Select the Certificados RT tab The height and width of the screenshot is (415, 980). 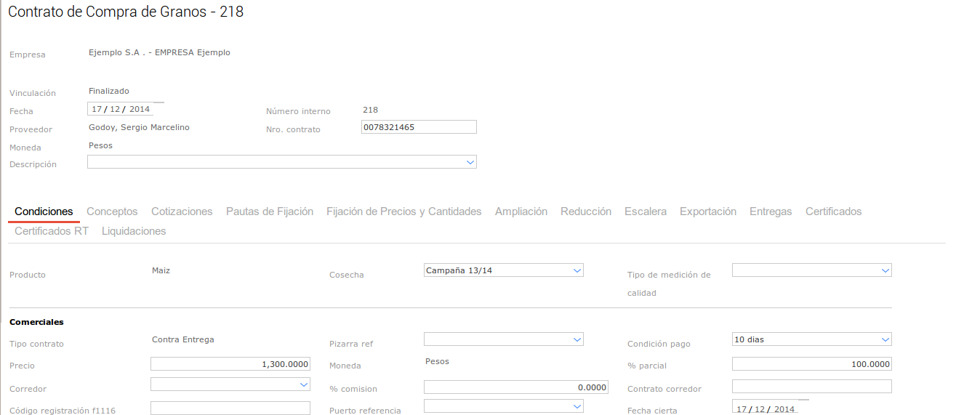point(52,231)
